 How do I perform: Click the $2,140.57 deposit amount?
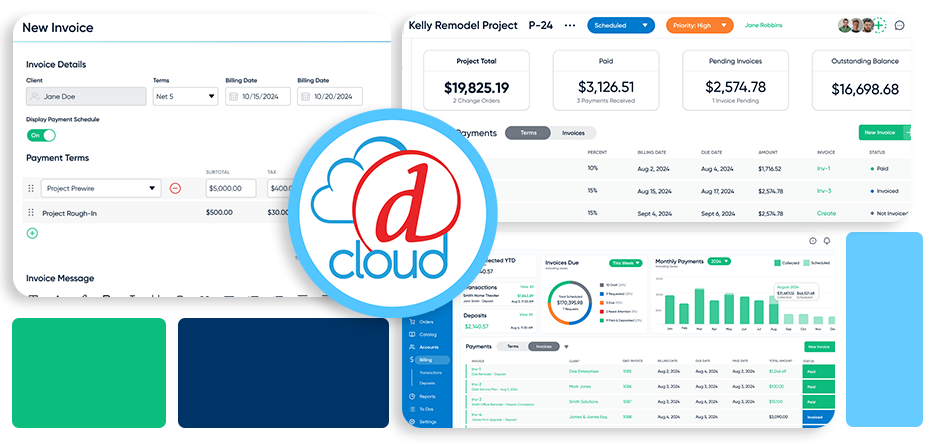476,326
